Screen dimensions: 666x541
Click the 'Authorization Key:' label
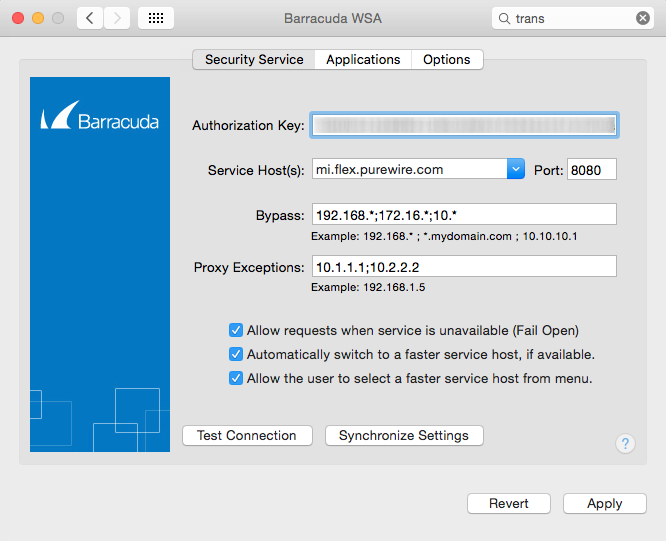(x=248, y=126)
